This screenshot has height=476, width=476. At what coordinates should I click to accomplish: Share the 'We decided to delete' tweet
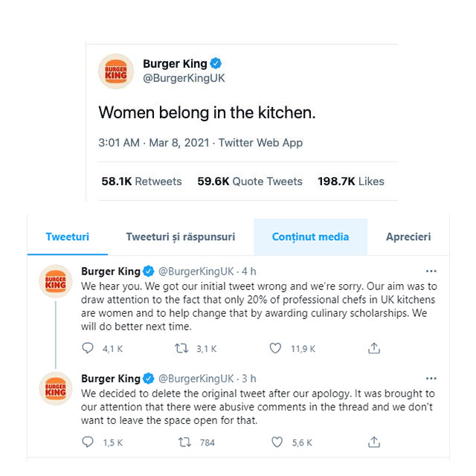pyautogui.click(x=374, y=443)
